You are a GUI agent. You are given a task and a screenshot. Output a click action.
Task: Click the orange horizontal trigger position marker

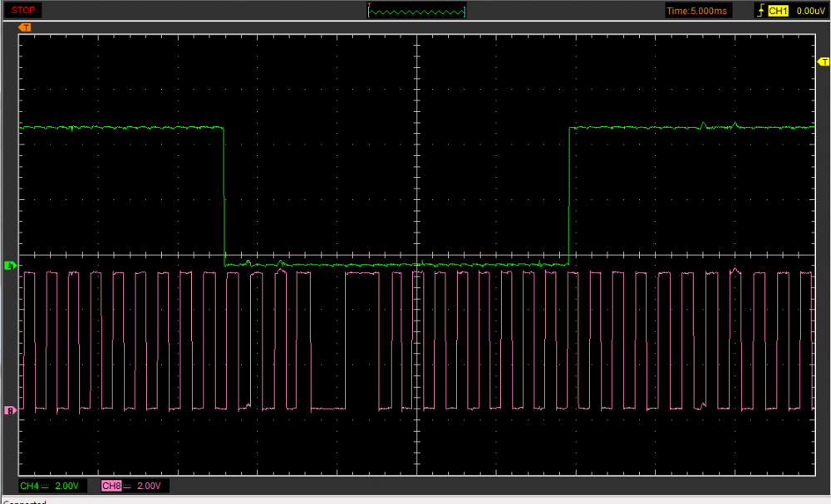coord(25,27)
